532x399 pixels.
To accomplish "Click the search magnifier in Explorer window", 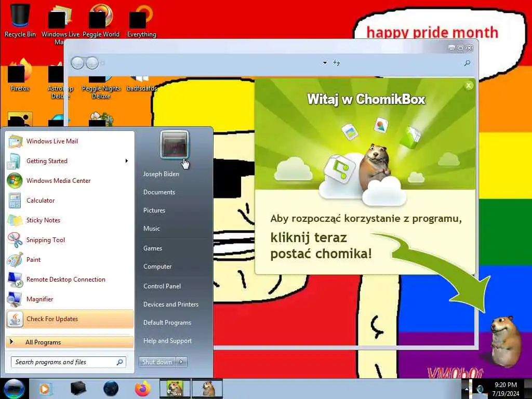I will [x=467, y=63].
